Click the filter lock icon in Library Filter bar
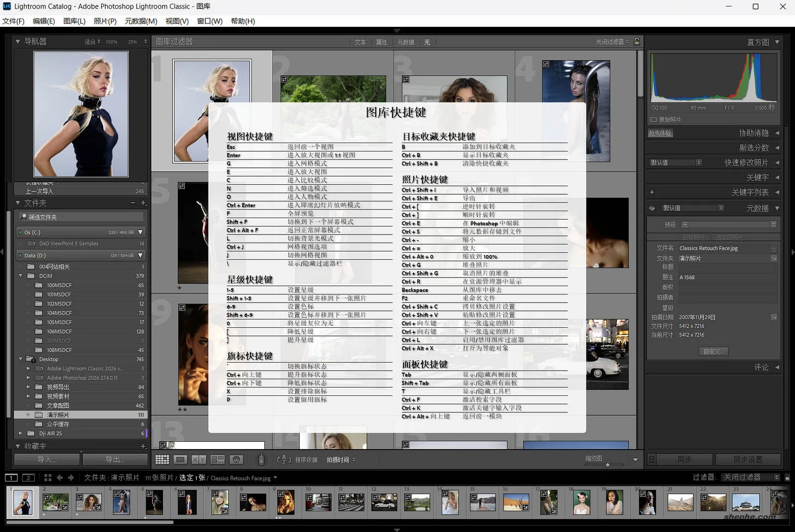 click(x=637, y=42)
